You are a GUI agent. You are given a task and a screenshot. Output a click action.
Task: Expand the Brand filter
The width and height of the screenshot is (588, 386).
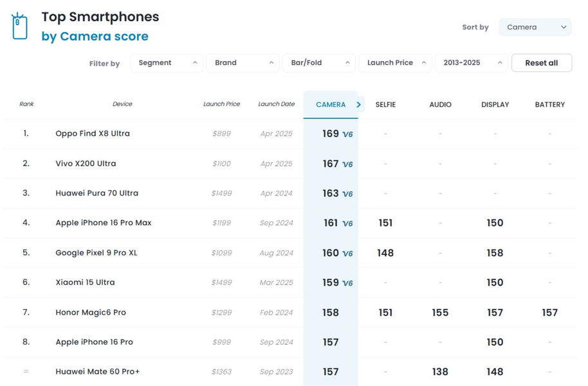pos(243,63)
